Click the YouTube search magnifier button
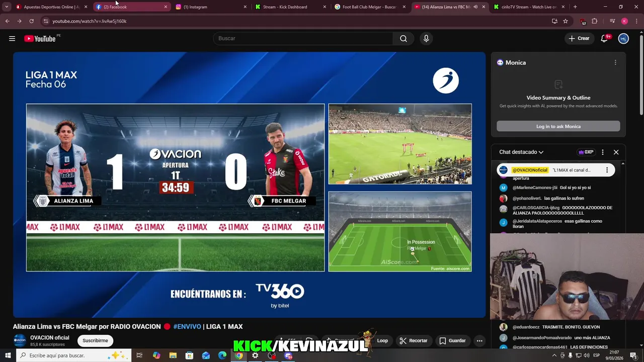The width and height of the screenshot is (644, 362). pyautogui.click(x=404, y=39)
